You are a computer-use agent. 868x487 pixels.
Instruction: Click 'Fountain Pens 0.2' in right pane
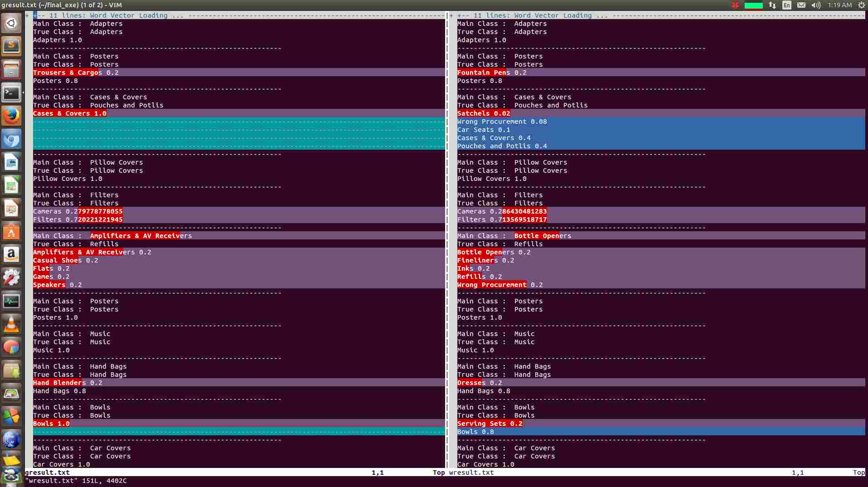(492, 73)
